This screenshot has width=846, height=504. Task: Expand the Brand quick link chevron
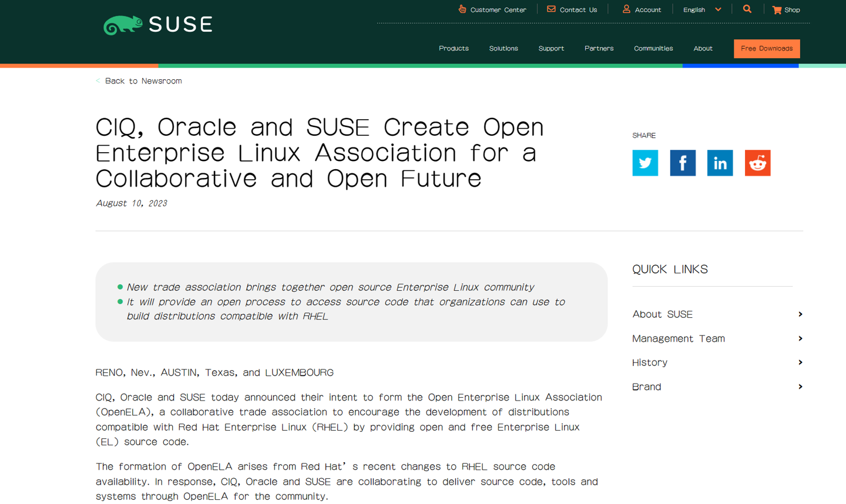(800, 387)
